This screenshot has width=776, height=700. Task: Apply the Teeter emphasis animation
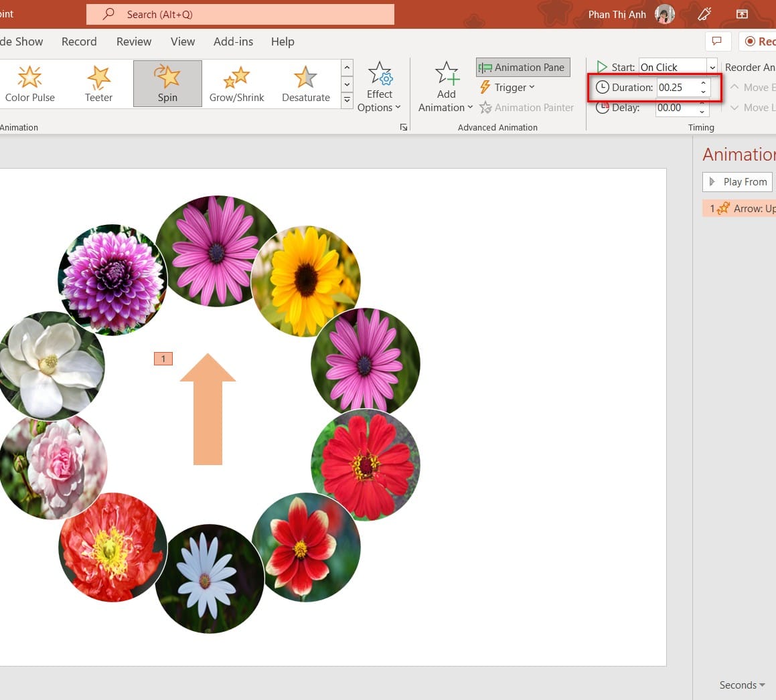[98, 83]
